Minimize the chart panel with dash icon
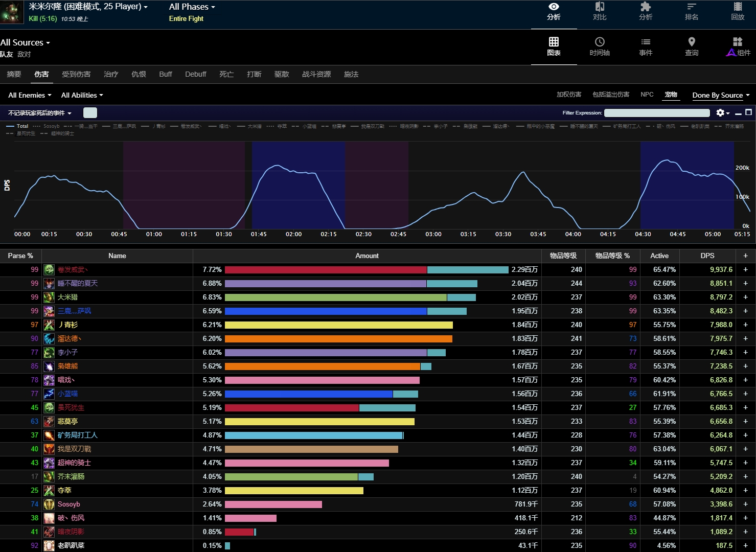This screenshot has width=756, height=552. tap(738, 113)
